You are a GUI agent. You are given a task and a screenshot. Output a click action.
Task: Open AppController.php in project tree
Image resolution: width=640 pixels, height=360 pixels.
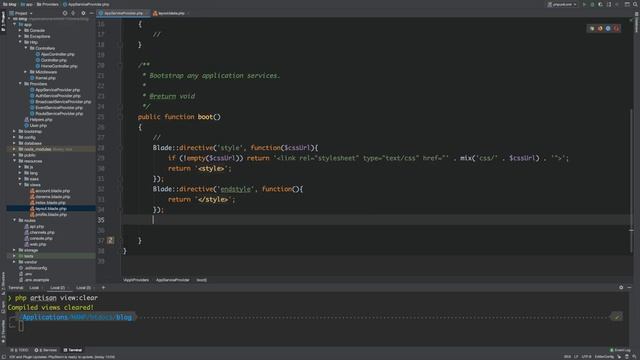55,54
